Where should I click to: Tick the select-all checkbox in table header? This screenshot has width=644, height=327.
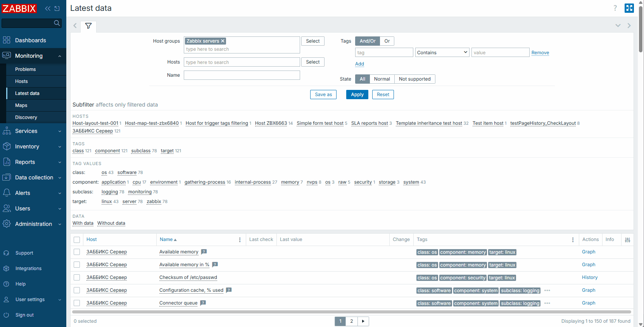[77, 240]
